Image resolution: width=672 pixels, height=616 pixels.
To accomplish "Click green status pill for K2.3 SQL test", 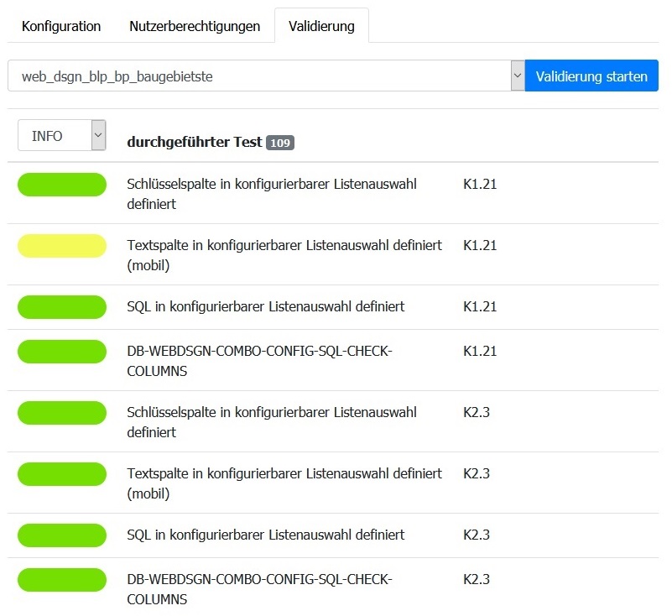I will (x=62, y=535).
